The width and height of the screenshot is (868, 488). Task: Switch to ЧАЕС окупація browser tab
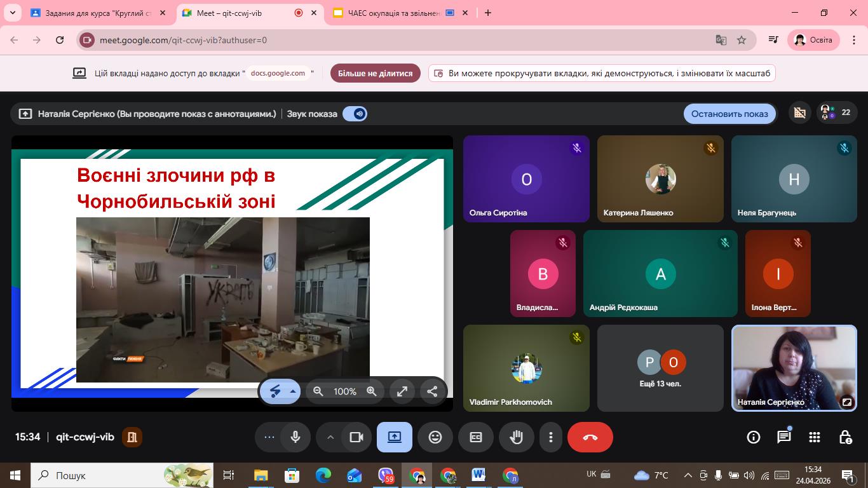click(393, 13)
